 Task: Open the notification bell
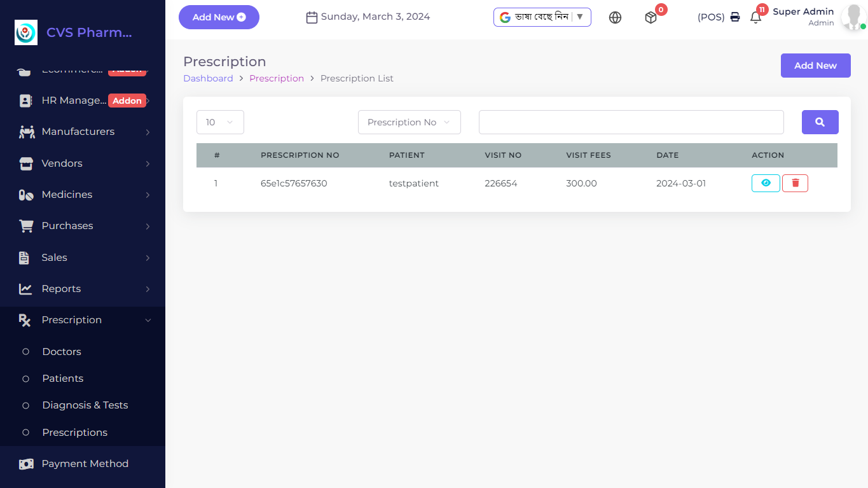[x=755, y=18]
